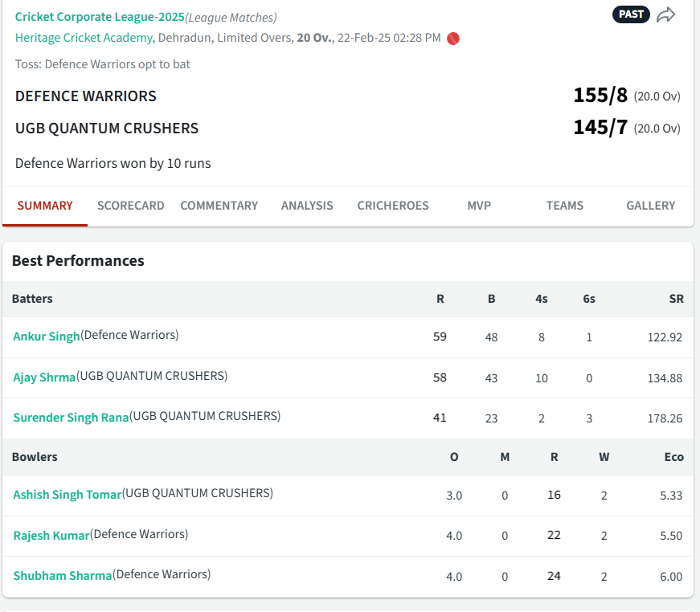Click the PAST status badge
The image size is (700, 612).
click(x=631, y=14)
